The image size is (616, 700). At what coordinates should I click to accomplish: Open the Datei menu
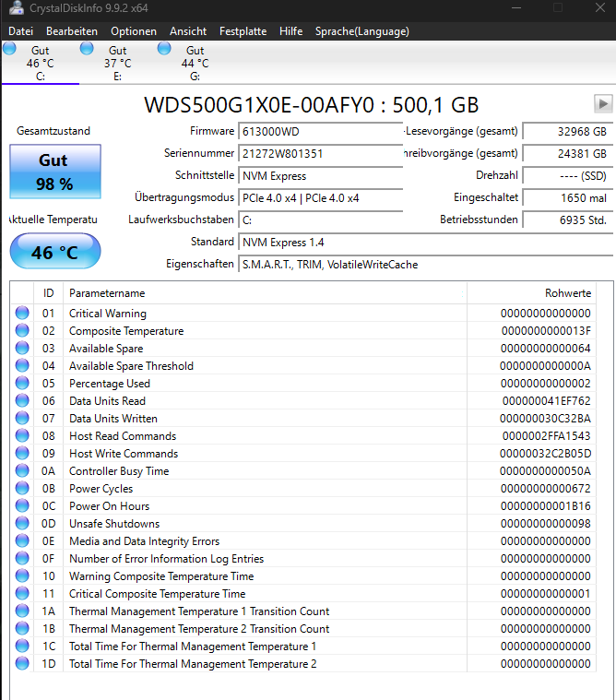(21, 31)
